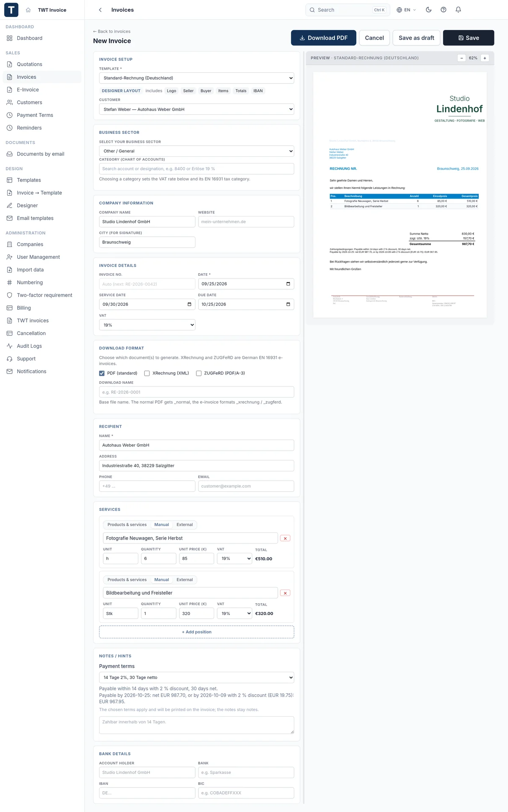Screen dimensions: 508x812
Task: Click Save as draft
Action: (x=416, y=38)
